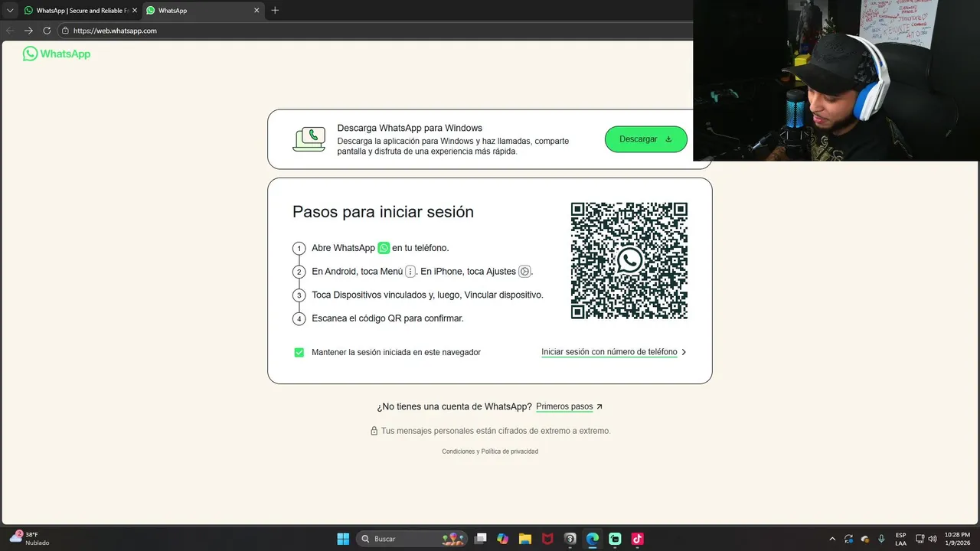Viewport: 980px width, 551px height.
Task: Click the WhatsApp QR code
Action: [x=629, y=260]
